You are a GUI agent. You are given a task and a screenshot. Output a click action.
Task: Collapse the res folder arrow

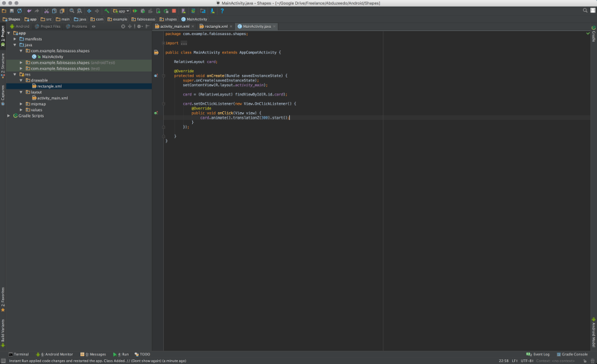point(15,74)
